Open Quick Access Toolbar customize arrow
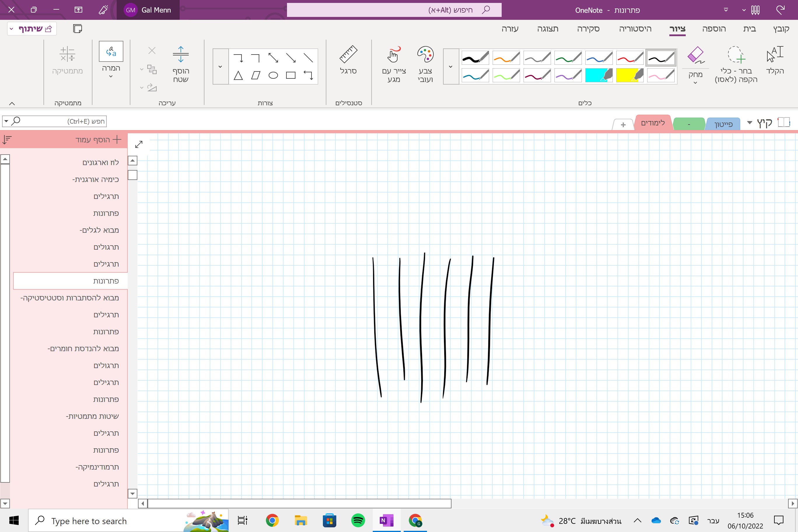798x532 pixels. (726, 10)
